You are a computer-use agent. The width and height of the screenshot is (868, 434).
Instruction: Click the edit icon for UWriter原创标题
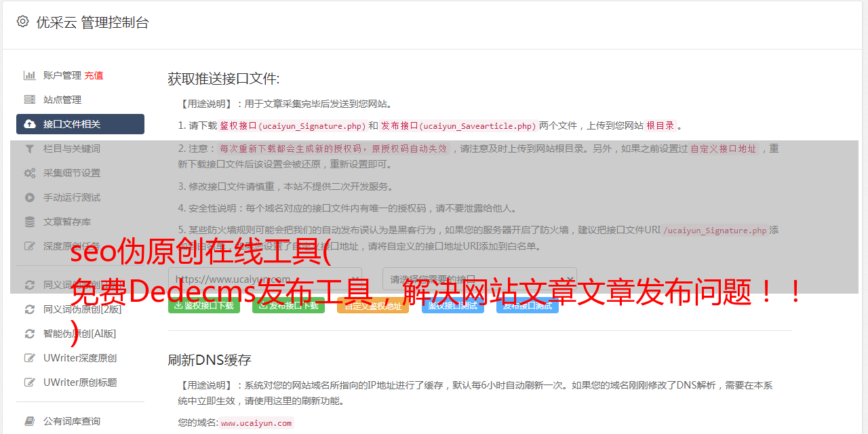[30, 382]
